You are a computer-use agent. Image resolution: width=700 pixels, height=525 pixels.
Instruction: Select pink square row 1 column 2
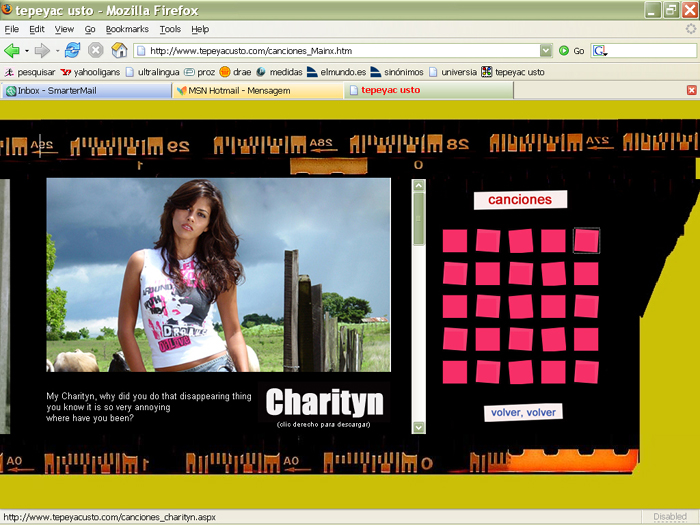click(488, 241)
